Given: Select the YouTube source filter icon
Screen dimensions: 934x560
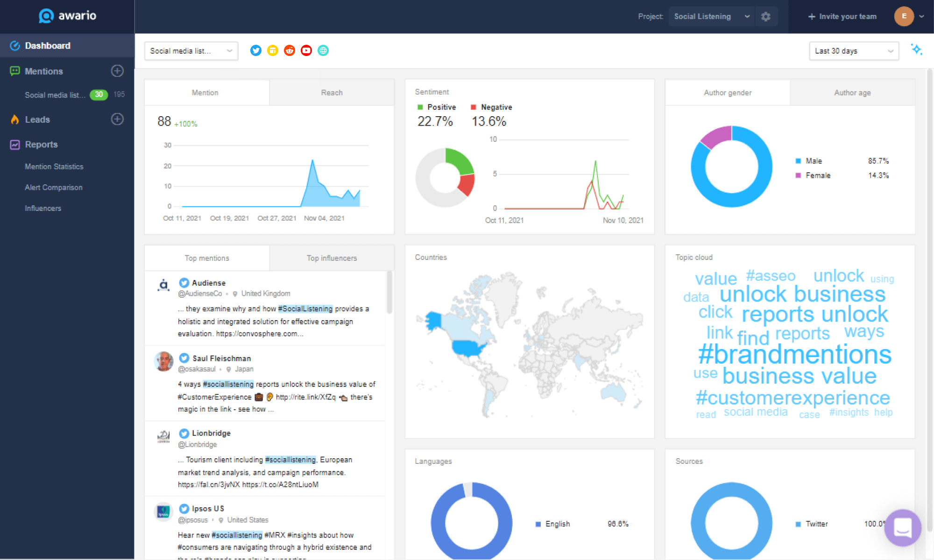Looking at the screenshot, I should point(306,50).
